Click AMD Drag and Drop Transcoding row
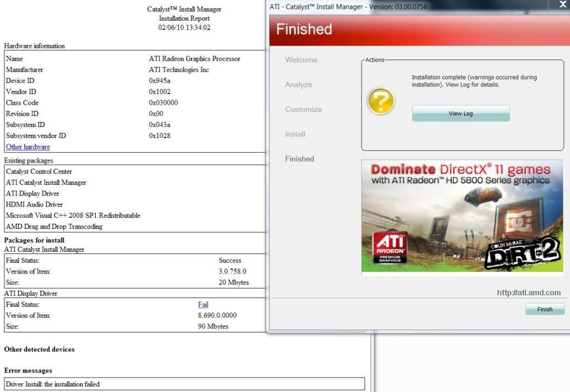570x392 pixels. [54, 226]
